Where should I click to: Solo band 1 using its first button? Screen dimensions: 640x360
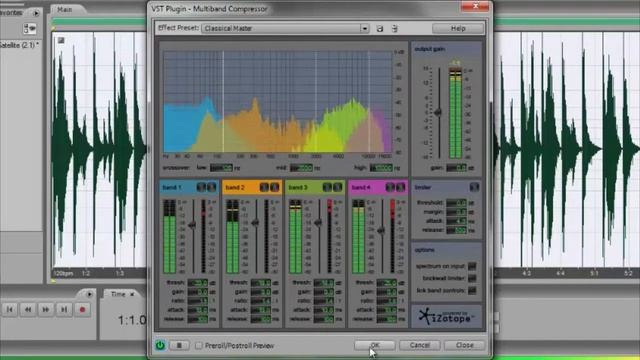pyautogui.click(x=201, y=187)
